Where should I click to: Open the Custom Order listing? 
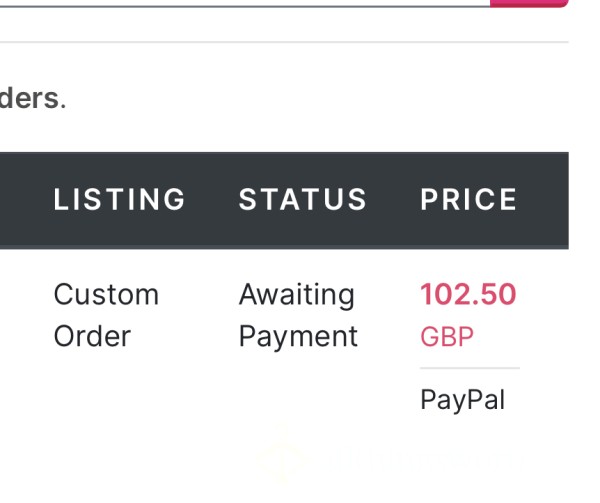pyautogui.click(x=106, y=315)
